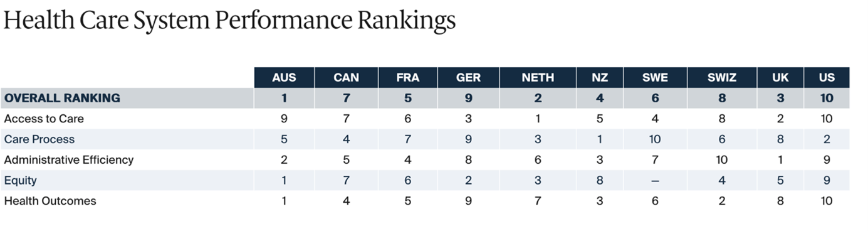
Task: Click the SWE column header
Action: point(655,78)
